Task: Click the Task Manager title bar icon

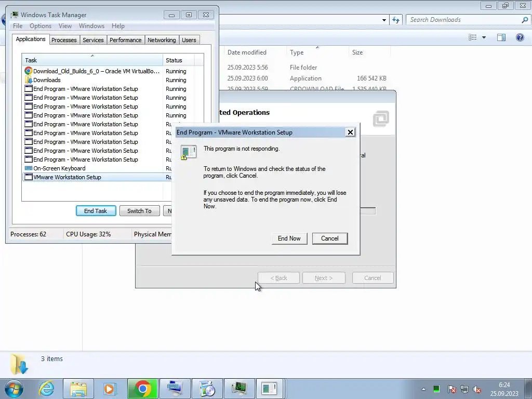Action: (x=14, y=15)
